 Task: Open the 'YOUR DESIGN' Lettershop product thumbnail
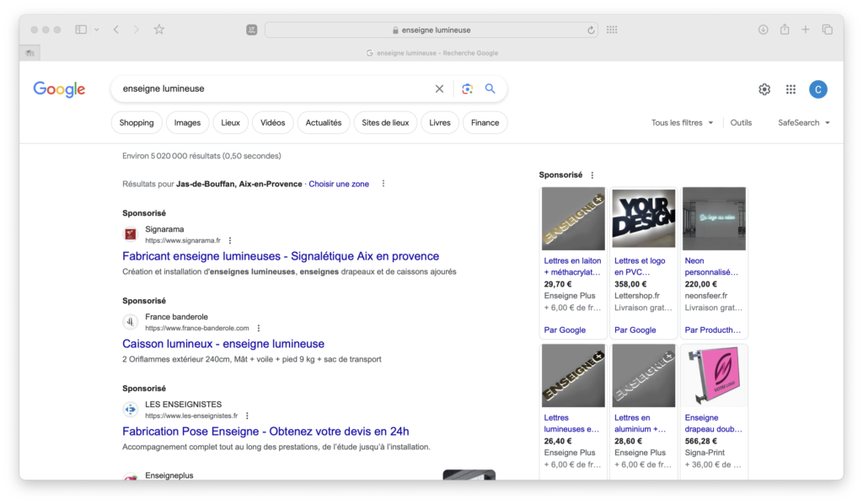[643, 219]
